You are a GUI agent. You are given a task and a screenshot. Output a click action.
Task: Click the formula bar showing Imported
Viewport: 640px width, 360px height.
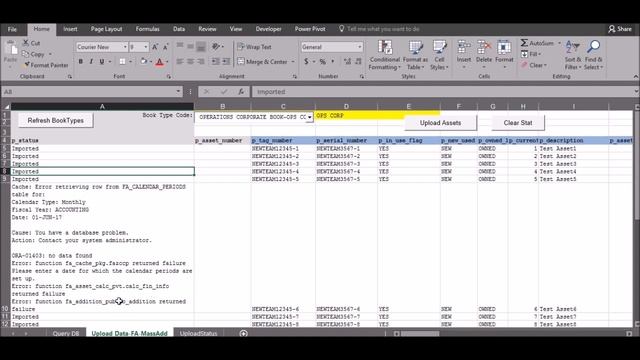point(443,92)
